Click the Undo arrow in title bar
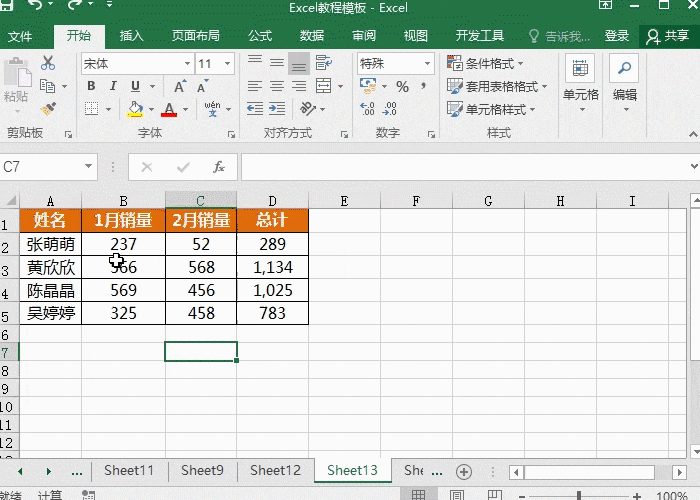 click(x=37, y=8)
